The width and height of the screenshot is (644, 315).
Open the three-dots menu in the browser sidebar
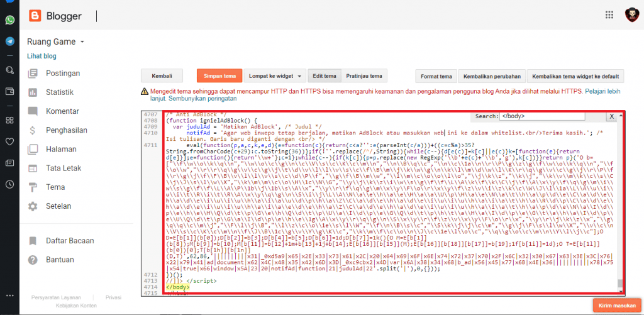pyautogui.click(x=9, y=296)
